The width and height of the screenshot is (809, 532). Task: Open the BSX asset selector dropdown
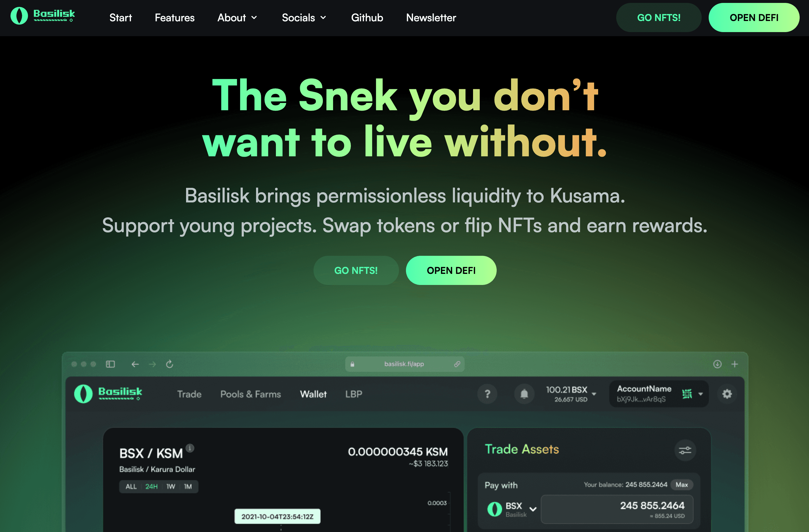coord(512,509)
